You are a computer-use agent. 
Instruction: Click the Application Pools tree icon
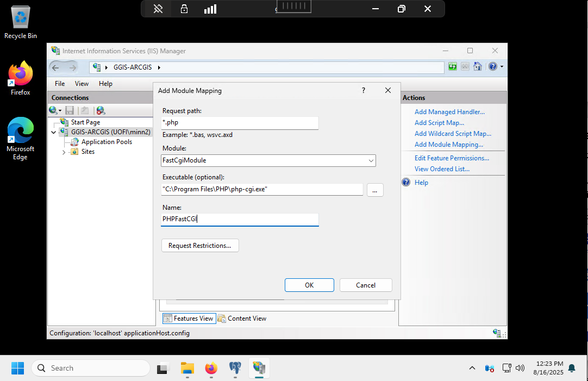(x=74, y=142)
